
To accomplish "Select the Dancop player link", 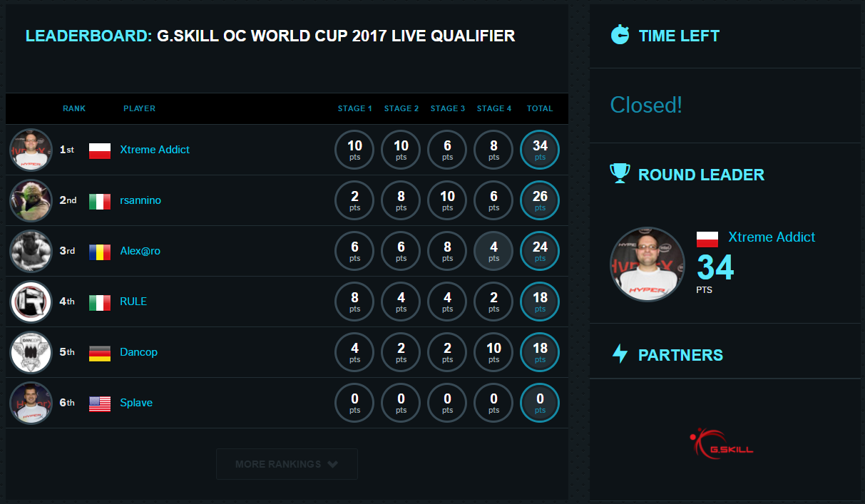I will pyautogui.click(x=138, y=352).
